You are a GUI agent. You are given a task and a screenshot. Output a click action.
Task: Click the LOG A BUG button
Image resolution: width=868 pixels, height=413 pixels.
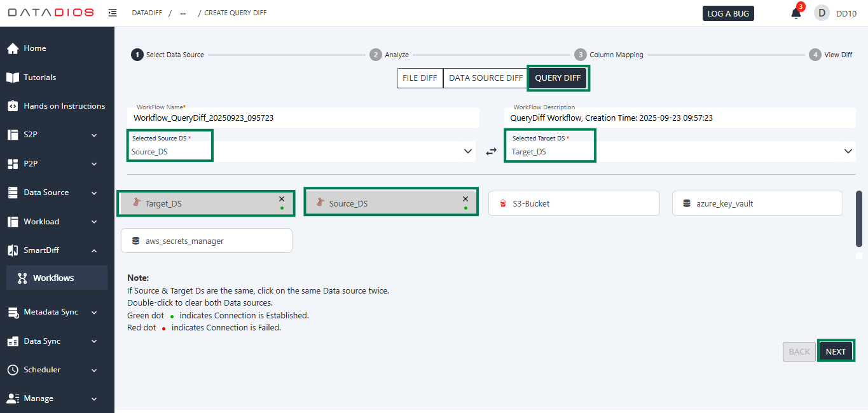tap(727, 12)
